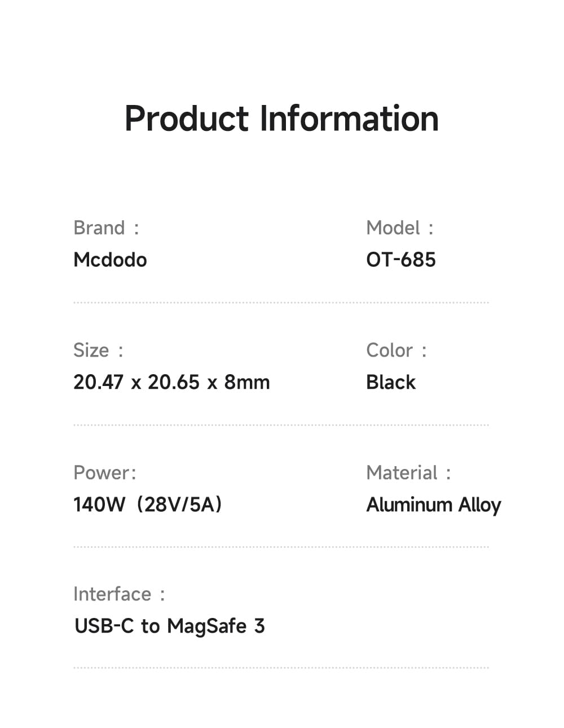Screen dimensions: 564x728
Task: Click the dotted divider under the Power row
Action: (281, 547)
